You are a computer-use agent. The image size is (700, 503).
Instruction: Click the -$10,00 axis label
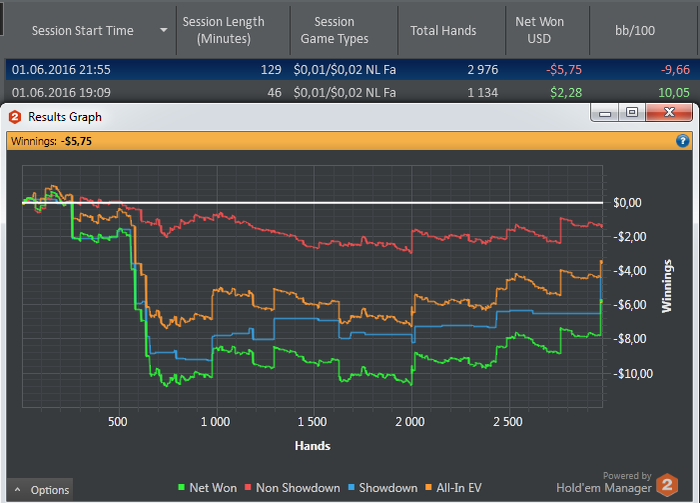click(633, 373)
